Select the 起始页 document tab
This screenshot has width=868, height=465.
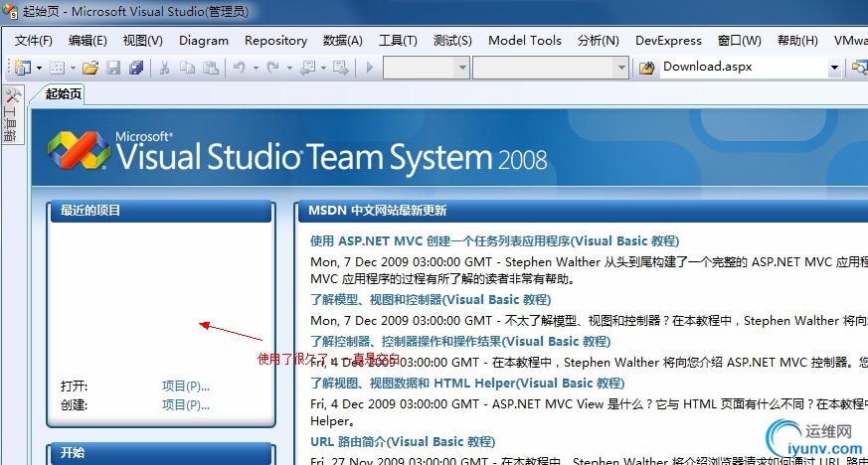coord(63,94)
